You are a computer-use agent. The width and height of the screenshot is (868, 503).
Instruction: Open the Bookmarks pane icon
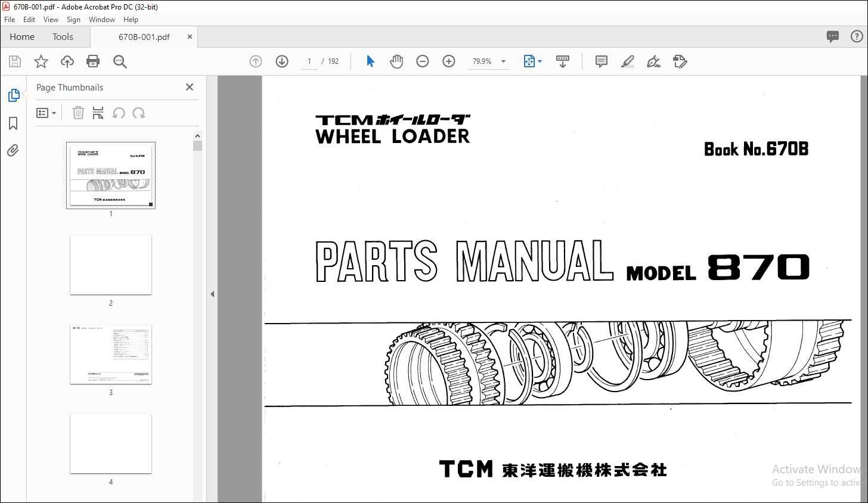click(x=13, y=123)
